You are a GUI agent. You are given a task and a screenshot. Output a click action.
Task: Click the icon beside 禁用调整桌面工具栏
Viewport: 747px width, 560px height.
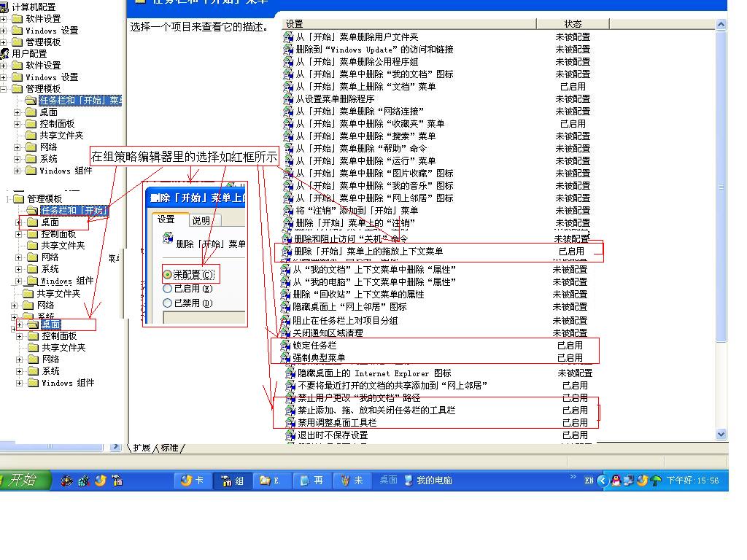pos(290,422)
